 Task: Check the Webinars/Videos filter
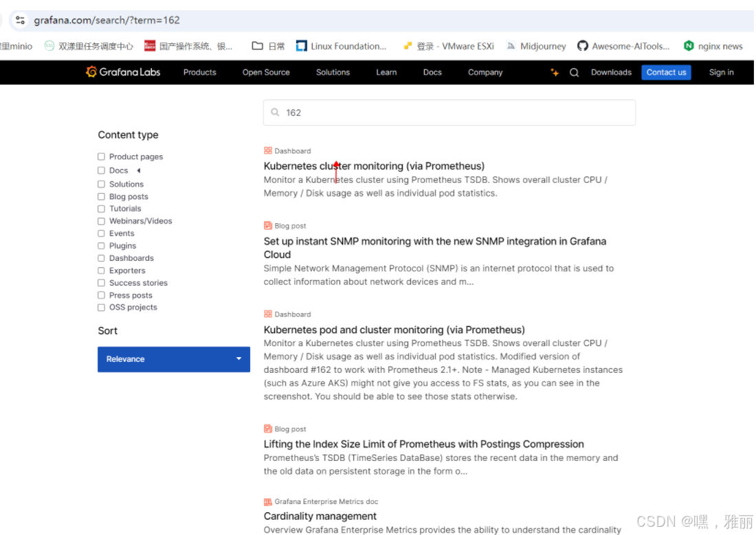[x=101, y=221]
